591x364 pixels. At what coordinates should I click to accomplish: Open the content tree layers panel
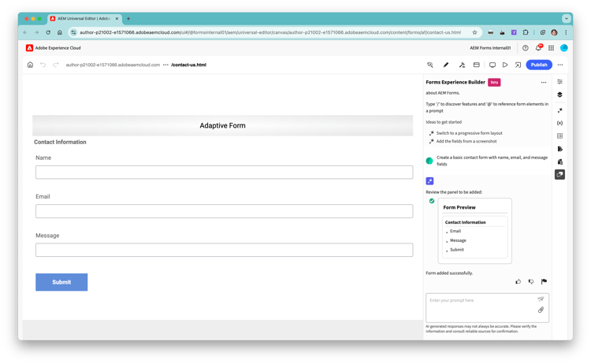(559, 95)
